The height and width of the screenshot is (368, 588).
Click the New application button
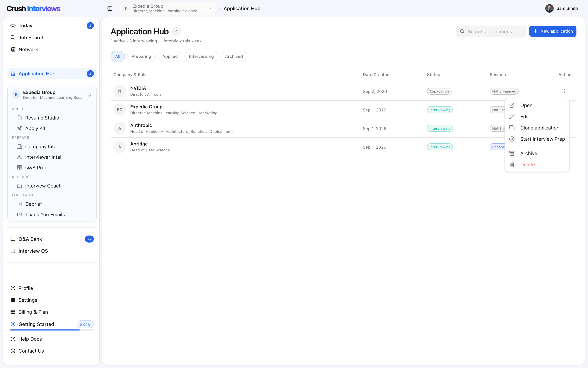click(x=552, y=31)
